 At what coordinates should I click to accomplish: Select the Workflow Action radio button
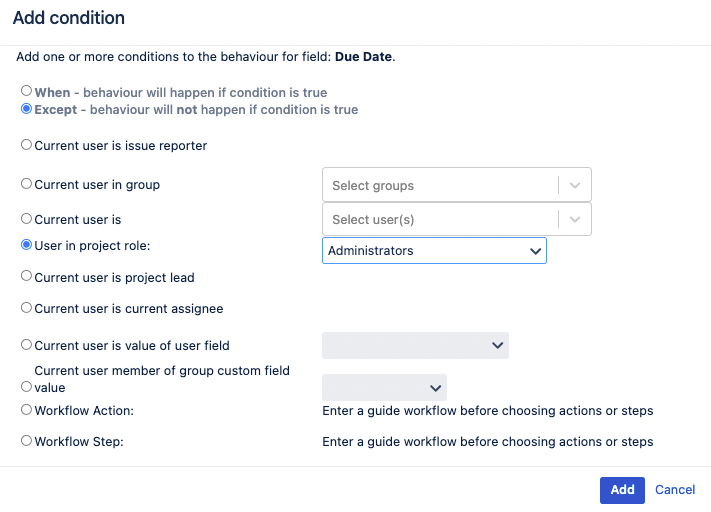[x=26, y=410]
